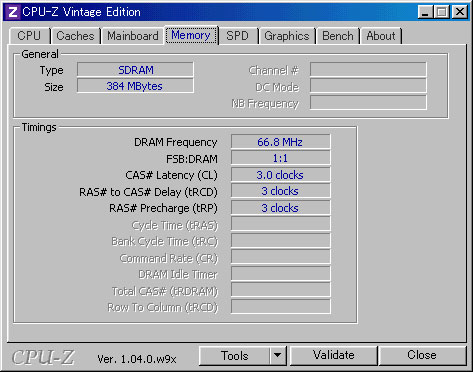This screenshot has width=473, height=372.
Task: Click the empty DC Mode field
Action: (x=368, y=87)
